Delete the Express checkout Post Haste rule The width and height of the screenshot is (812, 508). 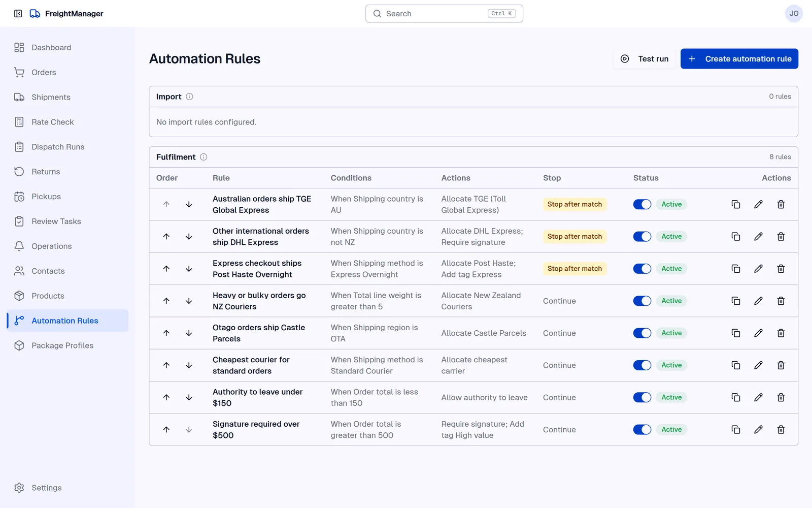click(x=781, y=269)
